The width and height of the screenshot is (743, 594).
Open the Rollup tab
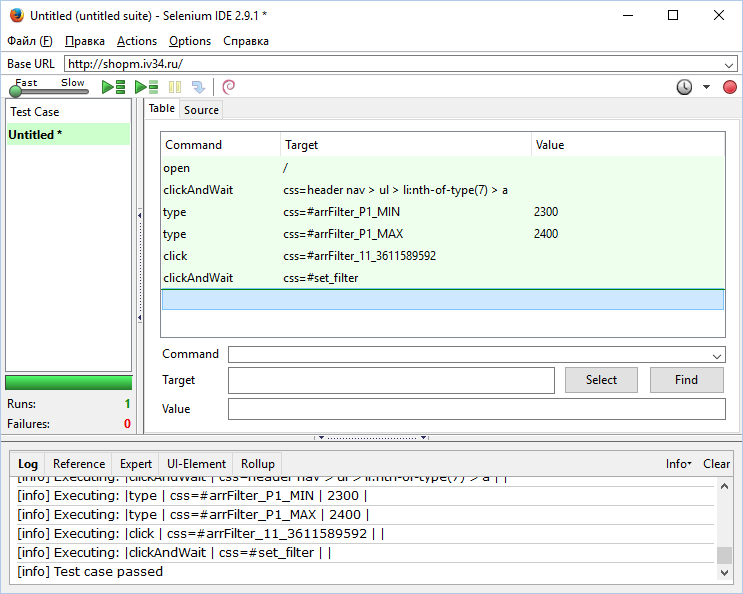click(258, 464)
